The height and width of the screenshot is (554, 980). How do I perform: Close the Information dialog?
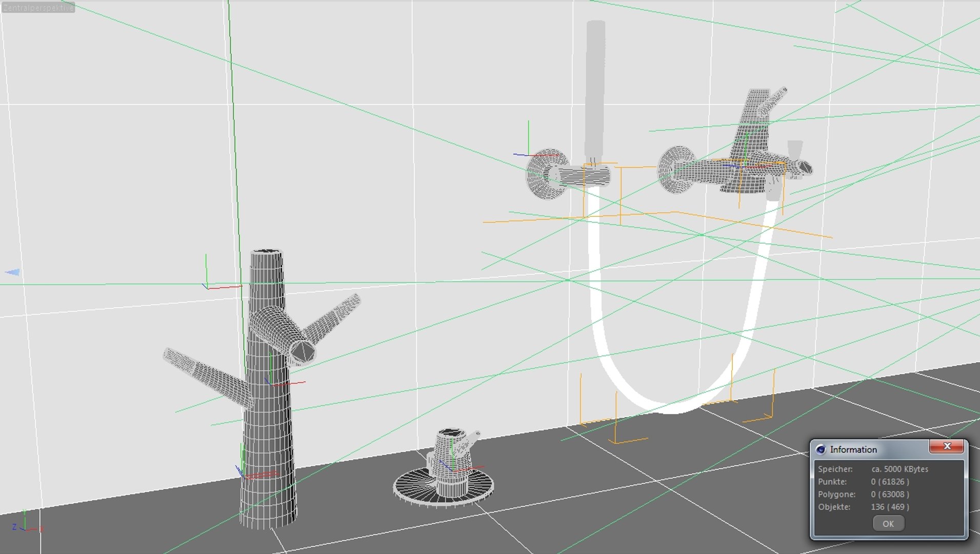[x=947, y=446]
